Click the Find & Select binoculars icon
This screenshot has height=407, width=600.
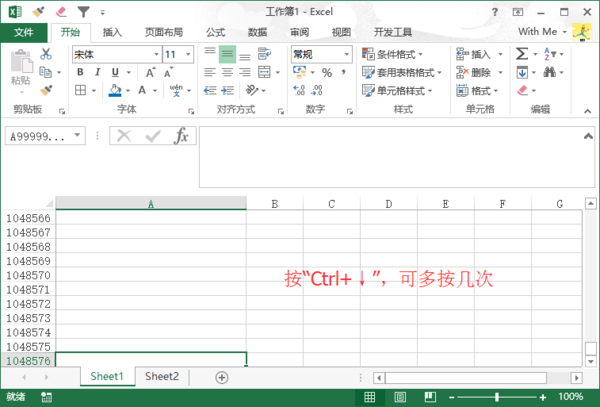pos(549,72)
